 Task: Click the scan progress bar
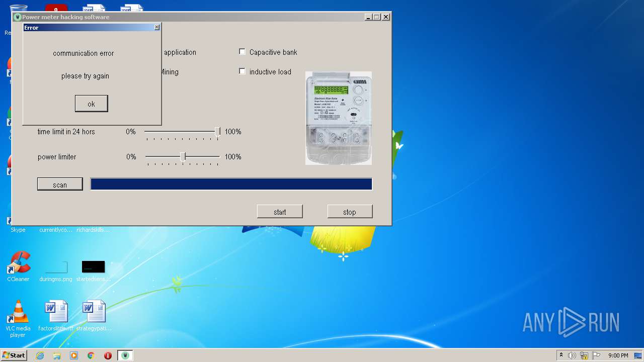pos(231,184)
